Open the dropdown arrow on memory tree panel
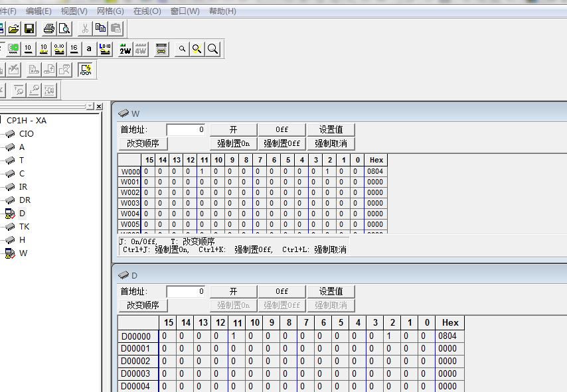 click(x=90, y=106)
